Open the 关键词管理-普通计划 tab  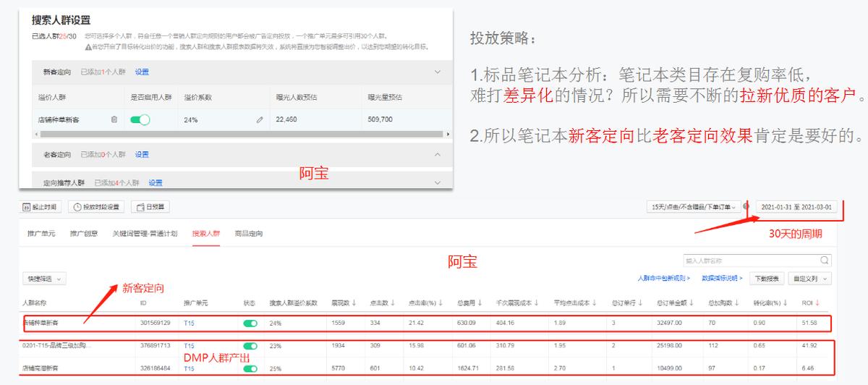pos(145,234)
